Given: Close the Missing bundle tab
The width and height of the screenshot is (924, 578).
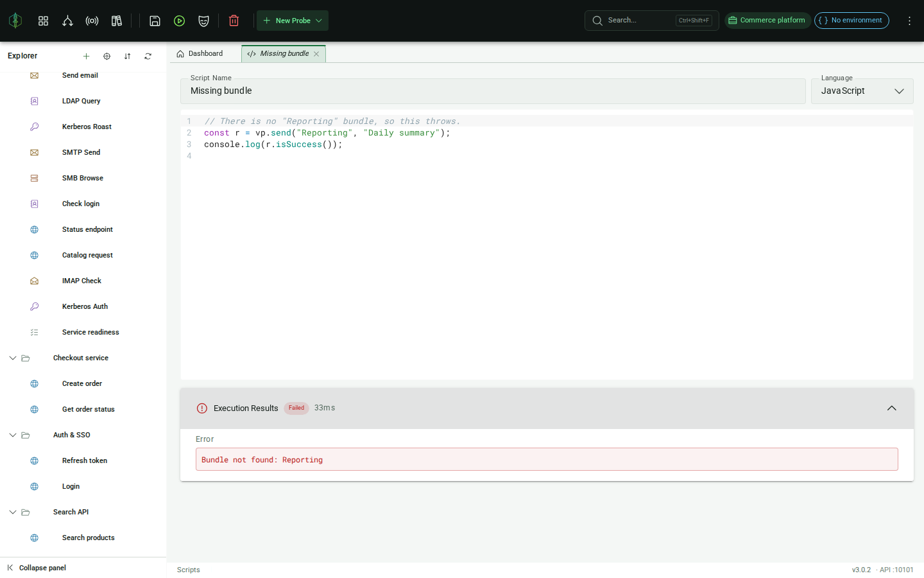Looking at the screenshot, I should click(x=316, y=54).
